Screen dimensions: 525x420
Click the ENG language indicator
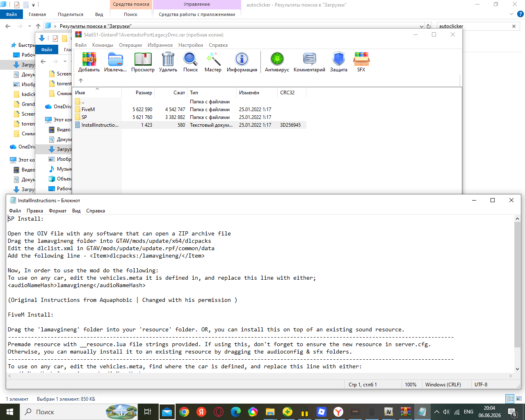468,412
